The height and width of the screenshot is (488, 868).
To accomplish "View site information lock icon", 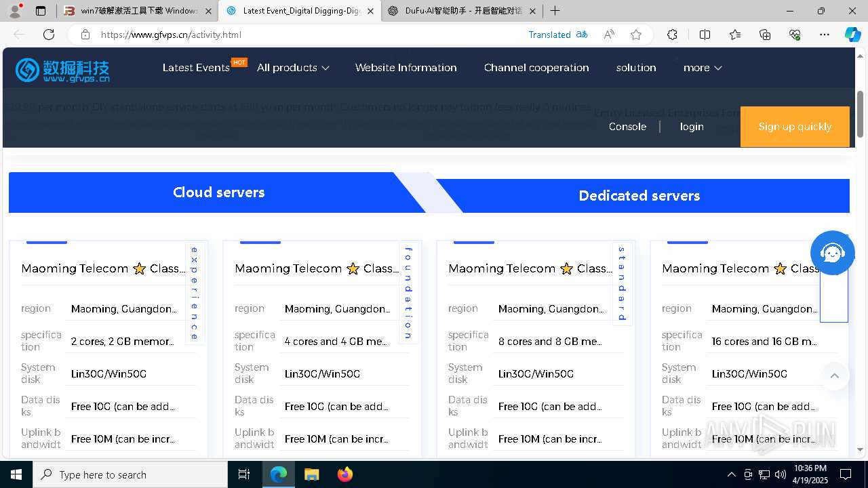I will pyautogui.click(x=85, y=35).
